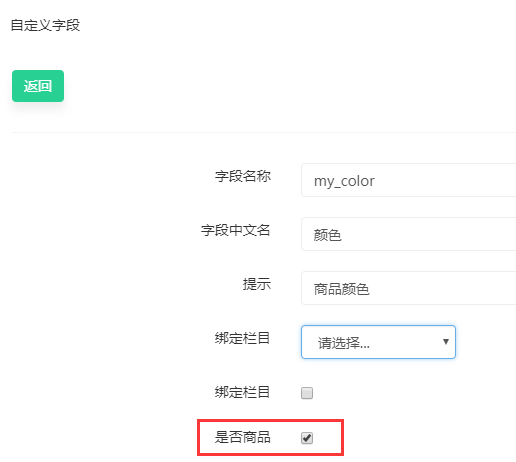
Task: Click the 是否商品 label text
Action: coord(242,437)
